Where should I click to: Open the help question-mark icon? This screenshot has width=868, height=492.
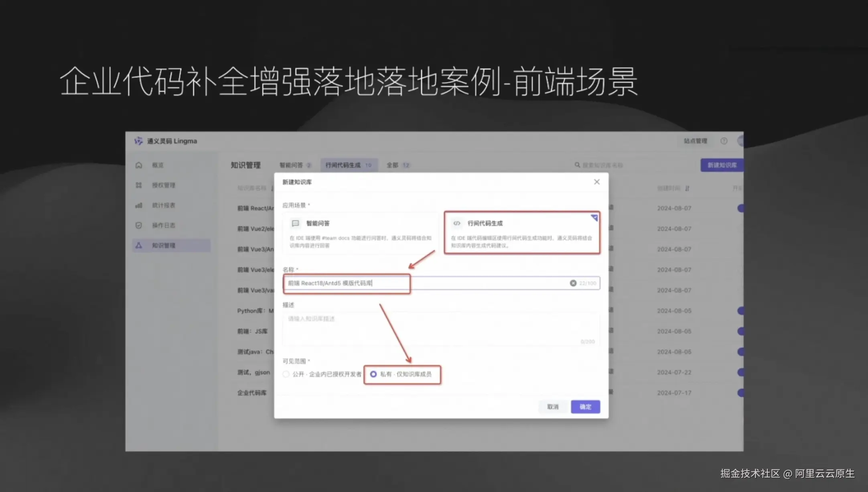pos(724,141)
